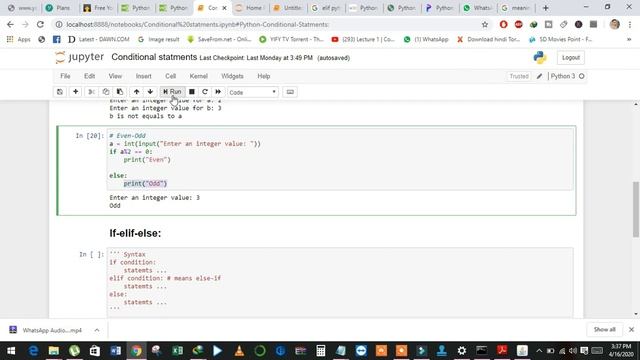This screenshot has width=640, height=360.
Task: Click the Python 3 kernel idle circle
Action: (582, 76)
